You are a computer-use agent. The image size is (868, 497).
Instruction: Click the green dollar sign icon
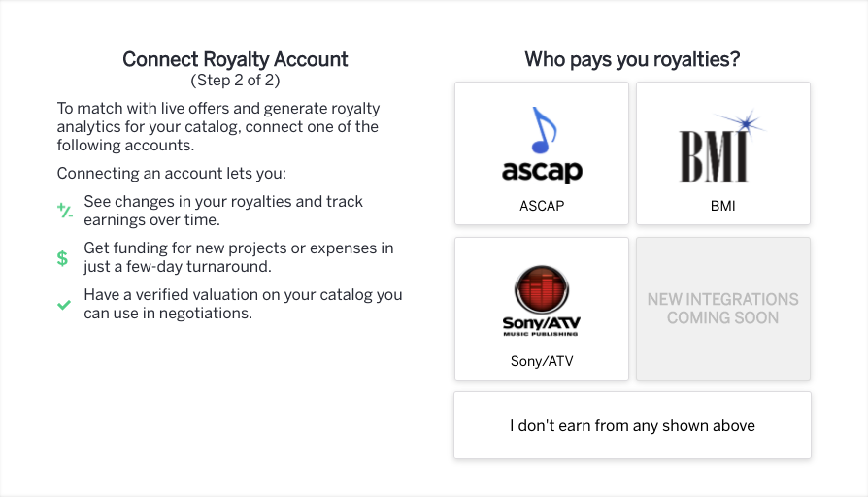(x=62, y=258)
